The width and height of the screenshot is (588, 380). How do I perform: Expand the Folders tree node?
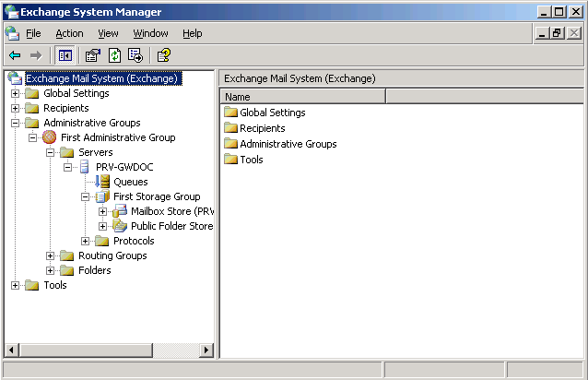(50, 270)
